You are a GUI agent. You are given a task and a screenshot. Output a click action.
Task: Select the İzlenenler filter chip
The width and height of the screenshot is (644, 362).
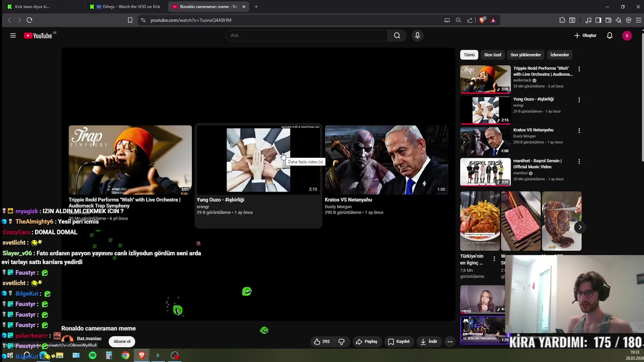click(x=559, y=55)
